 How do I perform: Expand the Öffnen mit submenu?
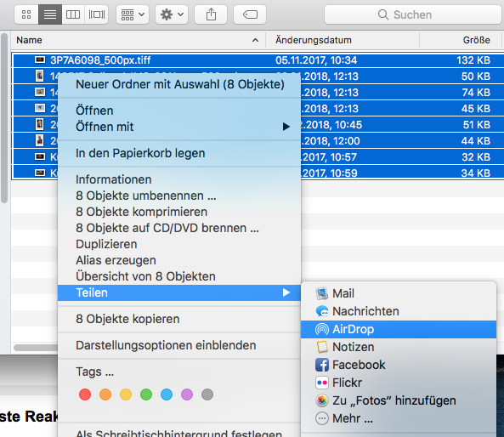pos(179,127)
